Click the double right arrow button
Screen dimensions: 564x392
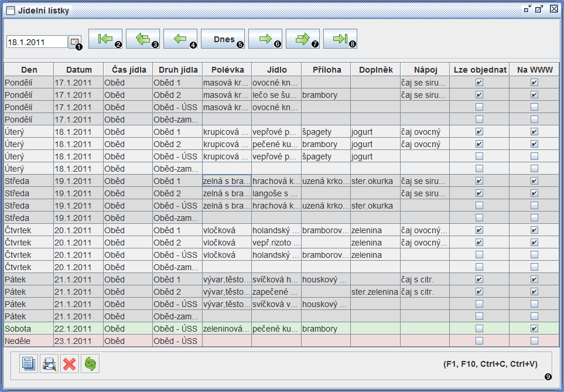(x=302, y=39)
